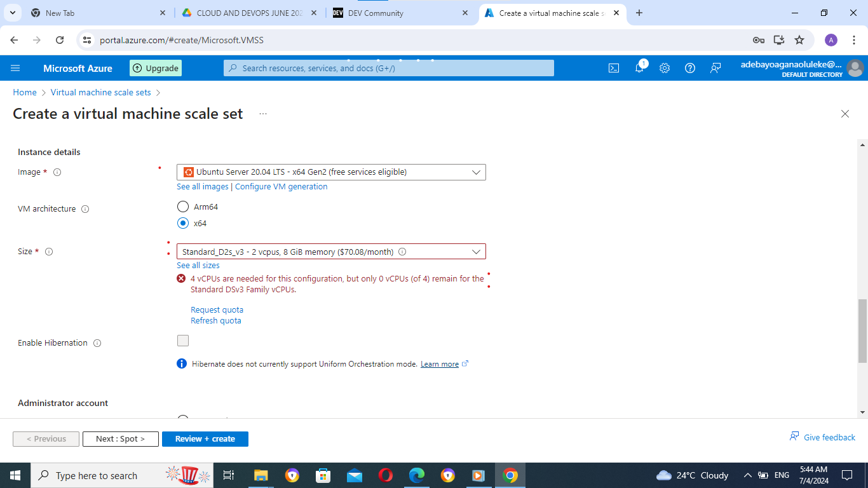Open portal settings gear

coord(665,68)
